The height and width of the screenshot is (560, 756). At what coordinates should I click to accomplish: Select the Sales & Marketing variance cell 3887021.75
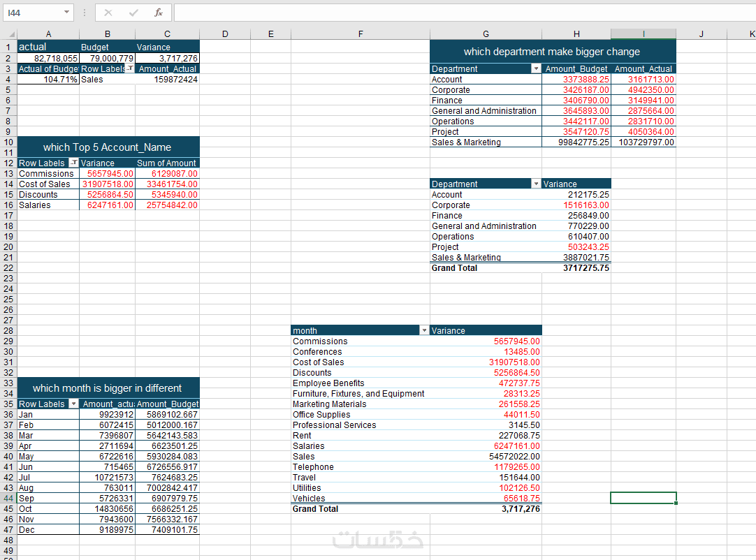click(576, 258)
